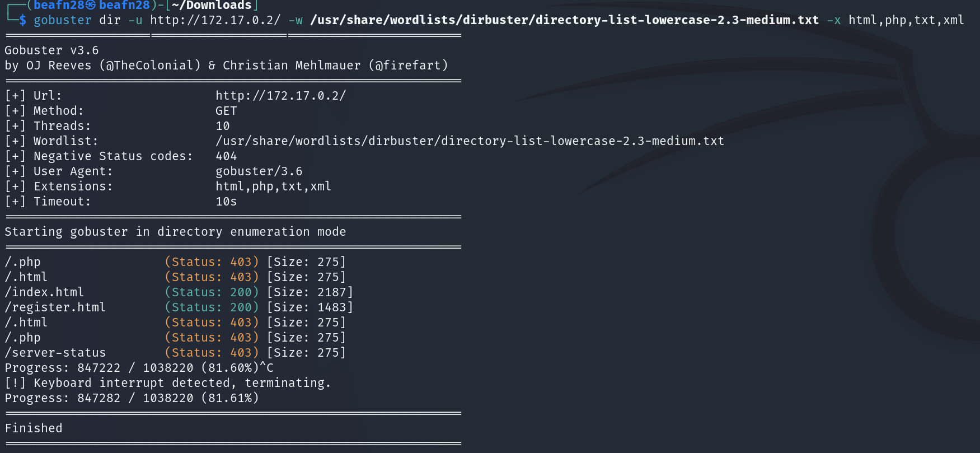Click the Gobuster v3.6 version line
The image size is (980, 453).
pos(51,50)
